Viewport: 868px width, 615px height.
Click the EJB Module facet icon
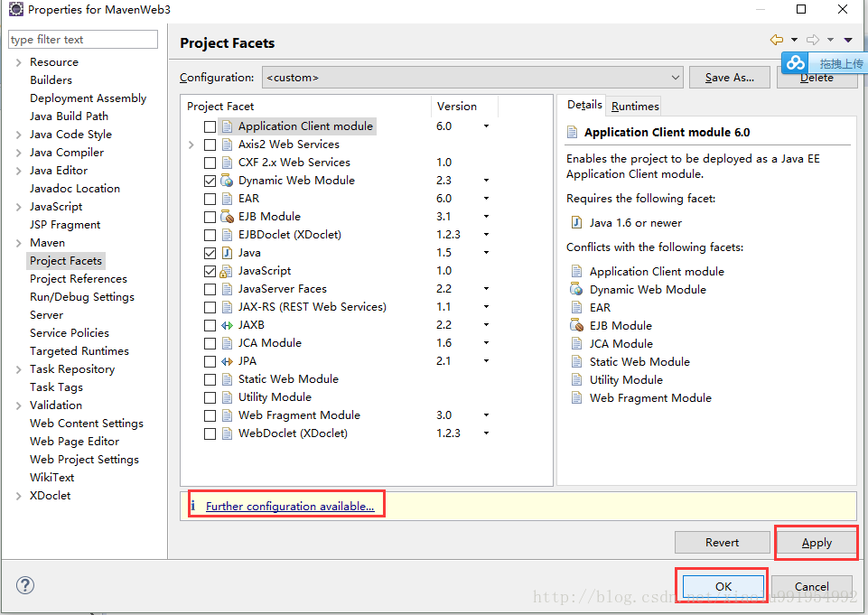coord(227,217)
